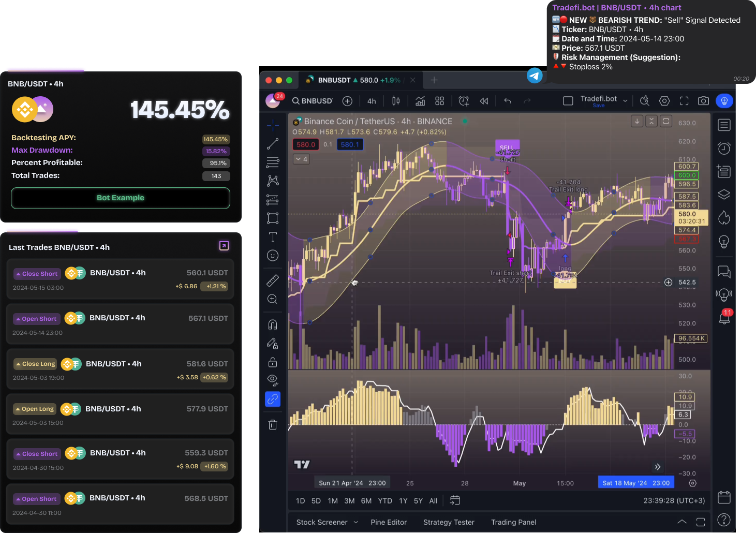Expand the Tradefi.bot layout dropdown
Image resolution: width=756 pixels, height=533 pixels.
625,101
